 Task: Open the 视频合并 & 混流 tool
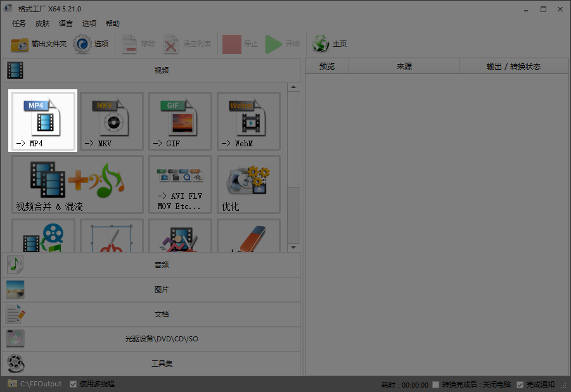pyautogui.click(x=76, y=184)
